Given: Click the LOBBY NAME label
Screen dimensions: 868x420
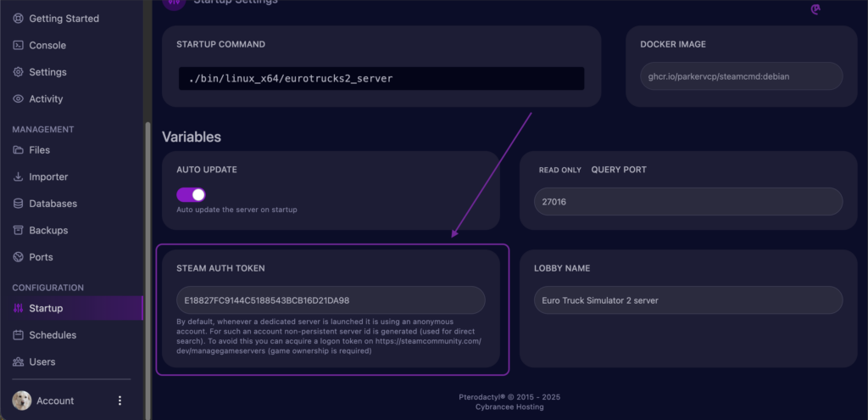Looking at the screenshot, I should (562, 268).
